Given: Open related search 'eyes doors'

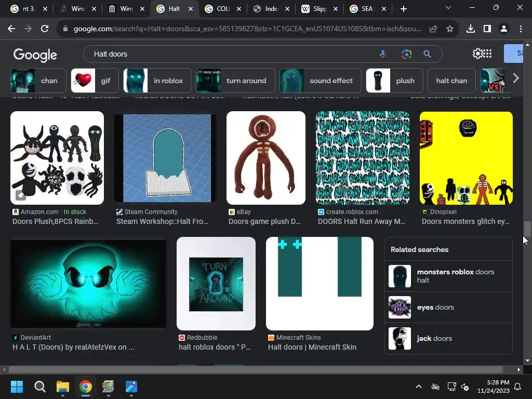Looking at the screenshot, I should pyautogui.click(x=448, y=308).
